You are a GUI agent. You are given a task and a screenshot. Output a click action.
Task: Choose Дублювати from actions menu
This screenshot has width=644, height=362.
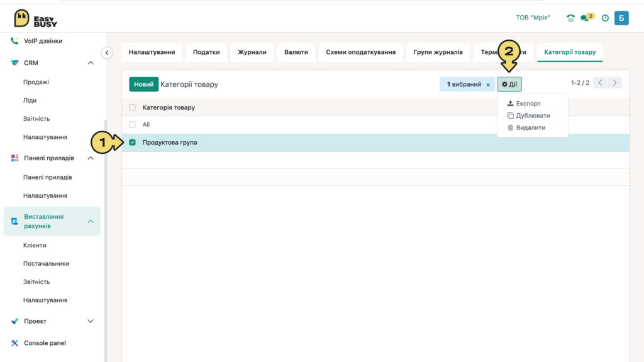pyautogui.click(x=533, y=116)
